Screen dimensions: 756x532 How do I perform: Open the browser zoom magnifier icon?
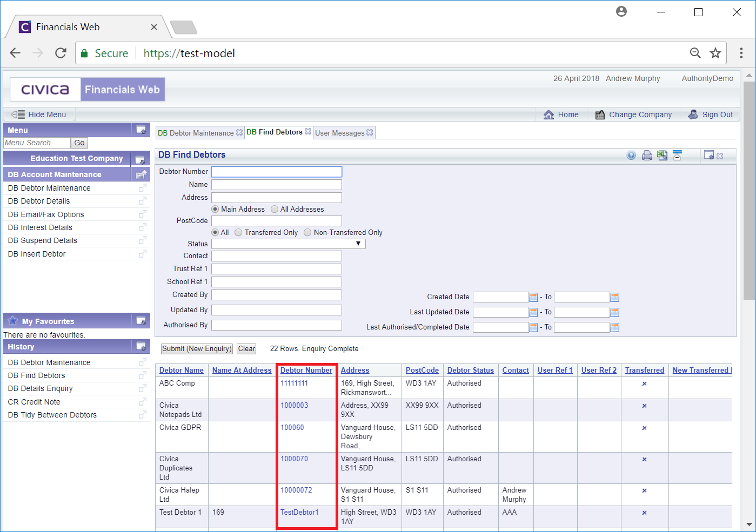pyautogui.click(x=695, y=53)
